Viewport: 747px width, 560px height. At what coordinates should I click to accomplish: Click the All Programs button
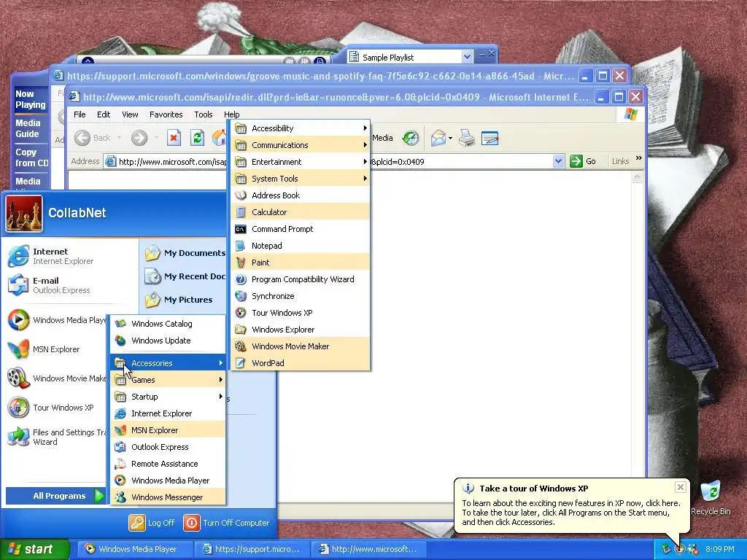pyautogui.click(x=55, y=496)
